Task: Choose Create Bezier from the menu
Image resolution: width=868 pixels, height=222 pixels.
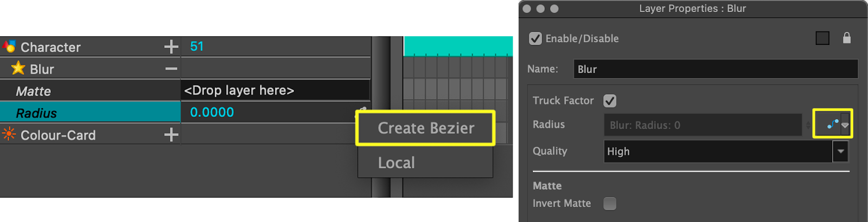Action: click(426, 128)
